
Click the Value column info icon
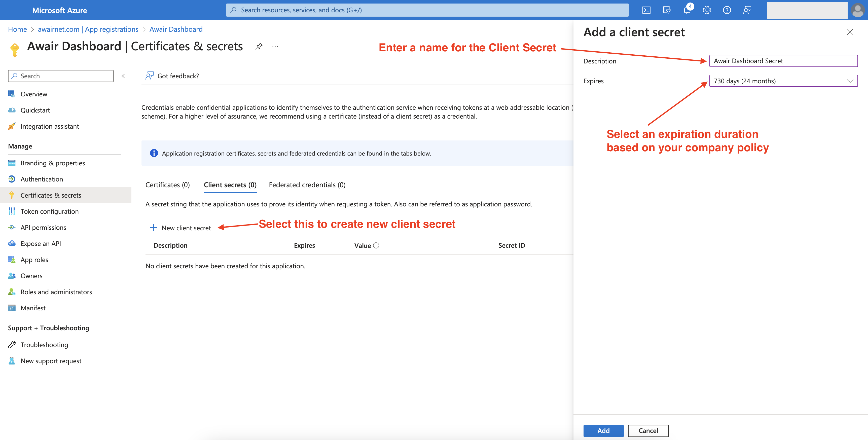[376, 246]
